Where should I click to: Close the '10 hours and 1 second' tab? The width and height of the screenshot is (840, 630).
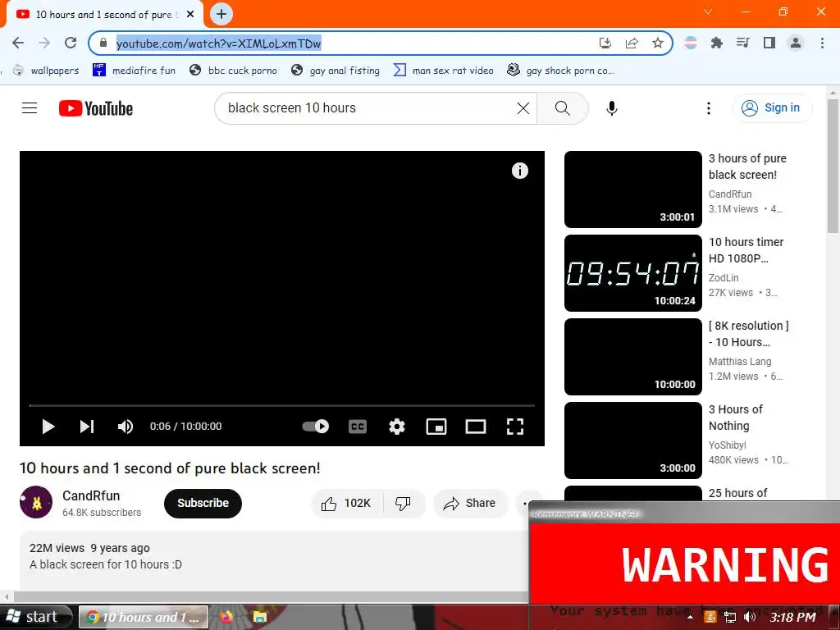click(x=190, y=15)
